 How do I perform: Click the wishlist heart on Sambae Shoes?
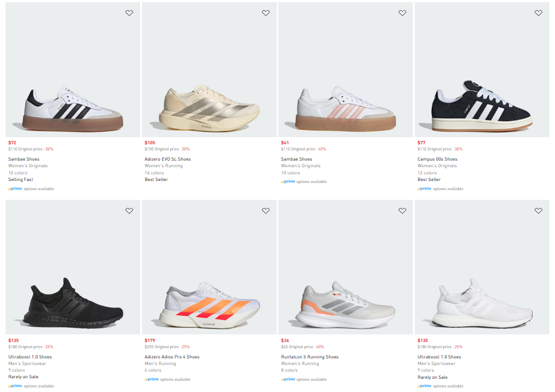[129, 13]
